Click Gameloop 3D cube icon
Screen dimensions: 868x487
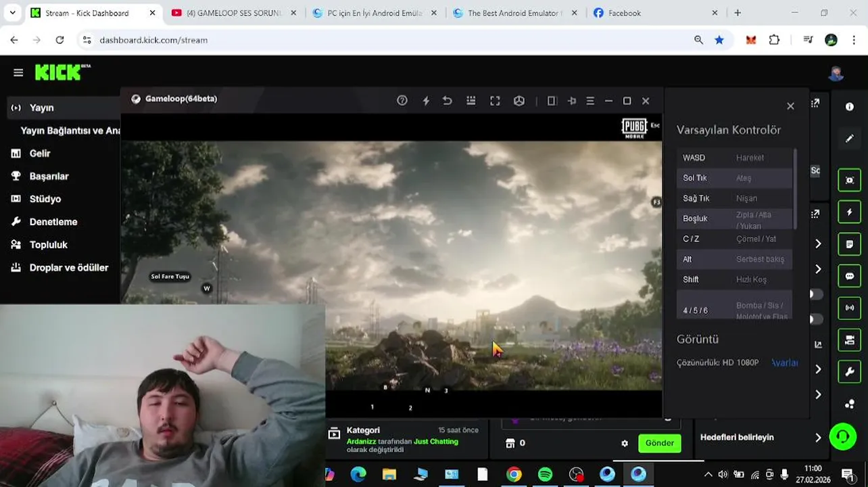coord(519,101)
